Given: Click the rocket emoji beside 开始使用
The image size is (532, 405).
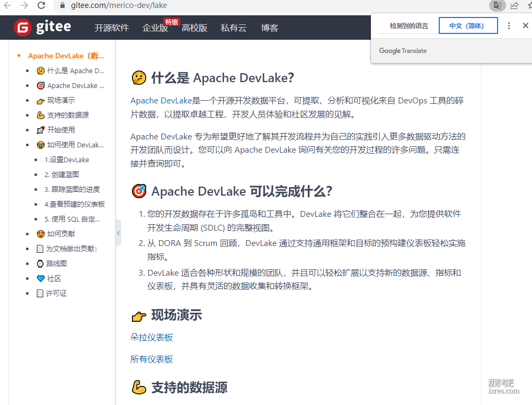Looking at the screenshot, I should (41, 130).
